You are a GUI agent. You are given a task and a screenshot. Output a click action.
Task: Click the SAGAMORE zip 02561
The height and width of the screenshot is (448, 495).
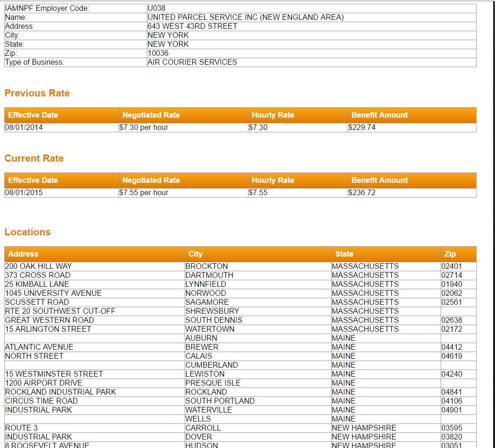pyautogui.click(x=452, y=302)
